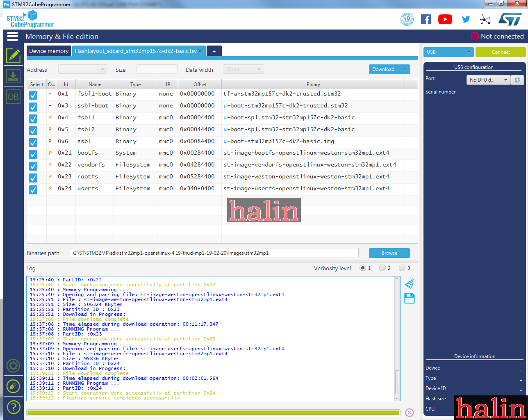Open the hamburger menu icon
Screen dimensions: 528x420
(13, 37)
